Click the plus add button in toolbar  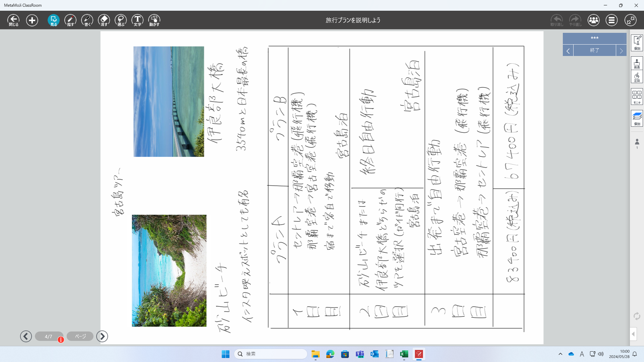pyautogui.click(x=32, y=20)
